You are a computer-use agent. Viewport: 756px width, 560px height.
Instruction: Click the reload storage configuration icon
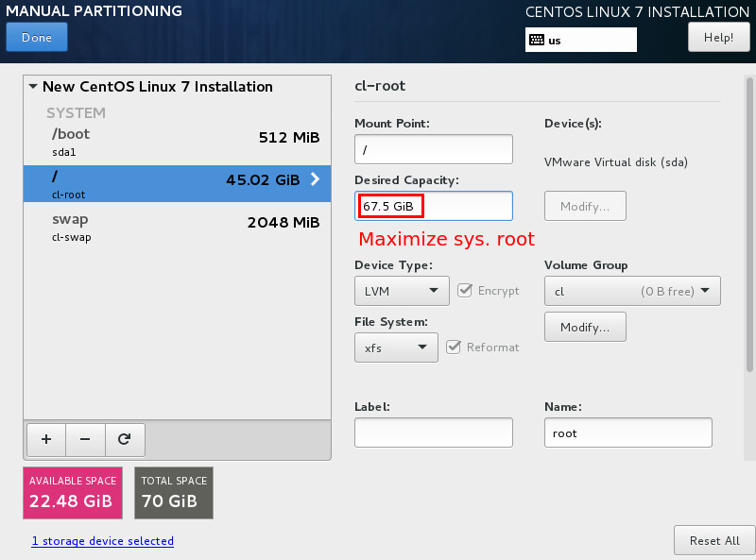pos(124,439)
